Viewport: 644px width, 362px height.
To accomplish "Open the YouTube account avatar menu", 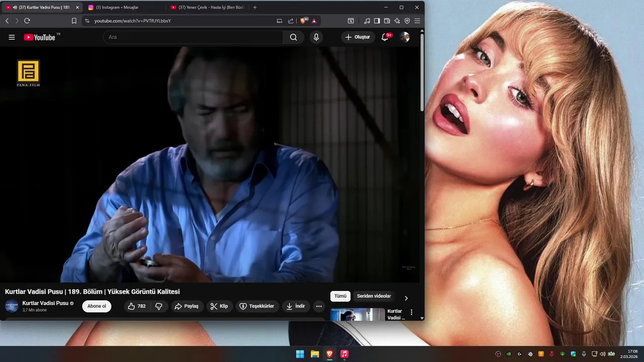I will click(405, 37).
